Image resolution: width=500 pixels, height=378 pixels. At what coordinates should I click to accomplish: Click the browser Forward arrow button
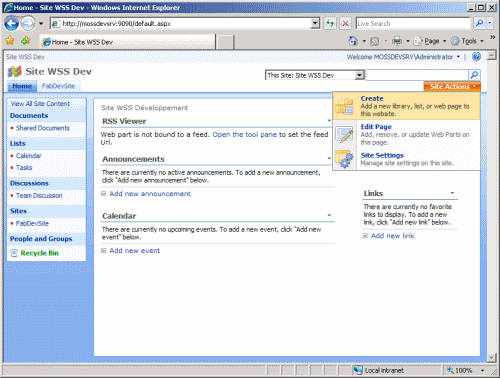pyautogui.click(x=28, y=24)
